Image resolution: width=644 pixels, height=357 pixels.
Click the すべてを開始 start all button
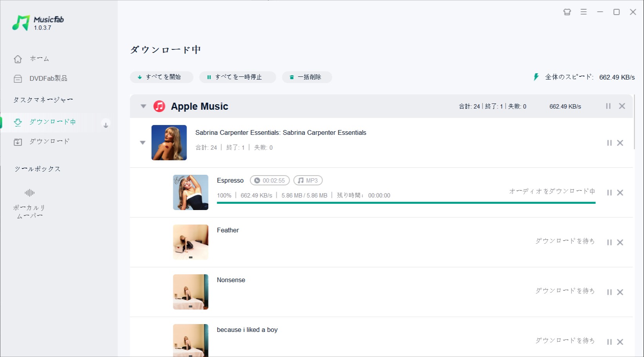(x=161, y=77)
